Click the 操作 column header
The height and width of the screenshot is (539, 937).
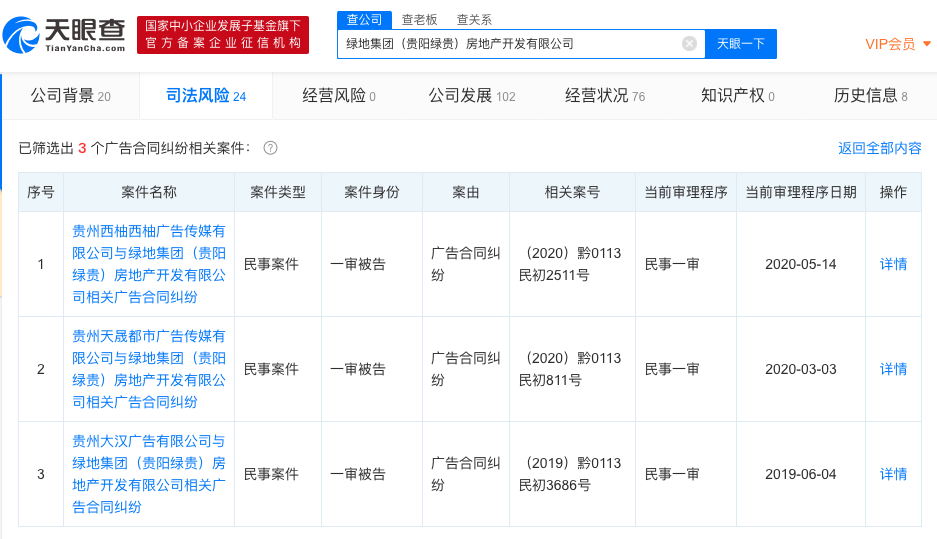pos(893,192)
